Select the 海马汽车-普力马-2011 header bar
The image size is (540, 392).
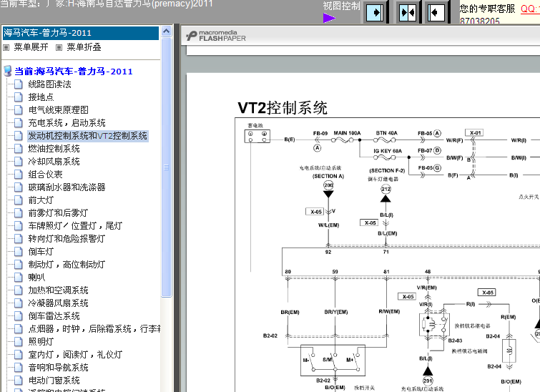pyautogui.click(x=80, y=33)
